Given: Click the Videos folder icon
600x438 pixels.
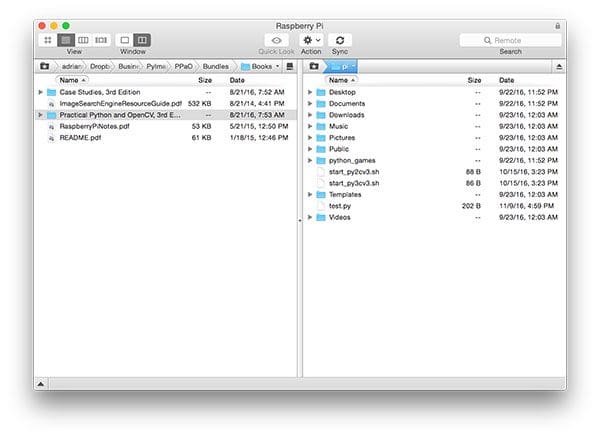Looking at the screenshot, I should [x=321, y=217].
